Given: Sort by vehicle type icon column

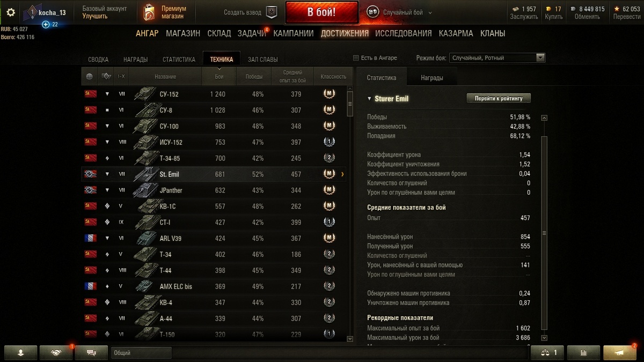Looking at the screenshot, I should click(x=106, y=77).
